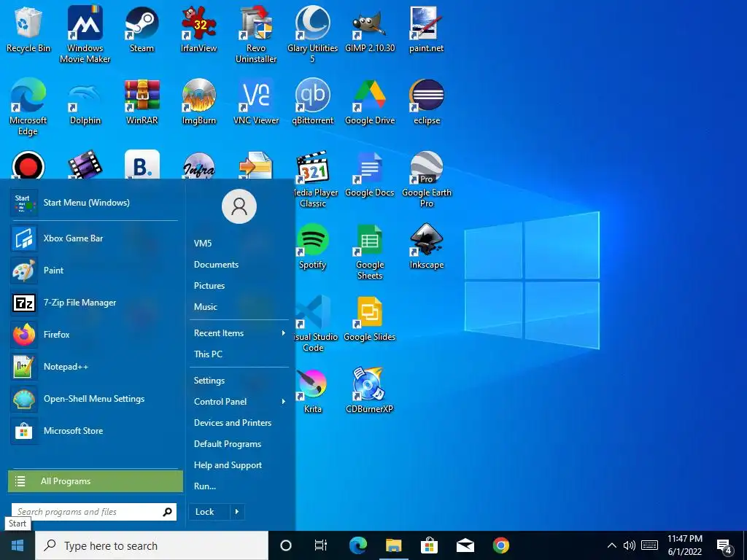Viewport: 747px width, 560px height.
Task: Open Paint from the start menu
Action: pos(94,270)
